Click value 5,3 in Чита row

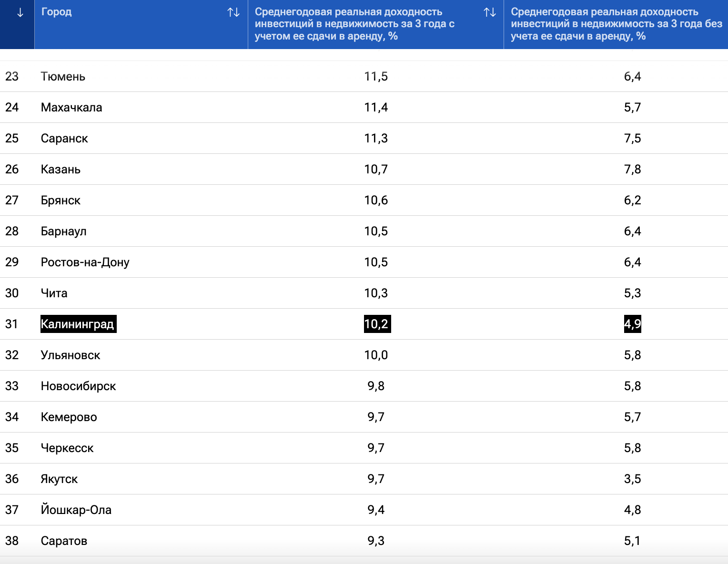pos(632,293)
